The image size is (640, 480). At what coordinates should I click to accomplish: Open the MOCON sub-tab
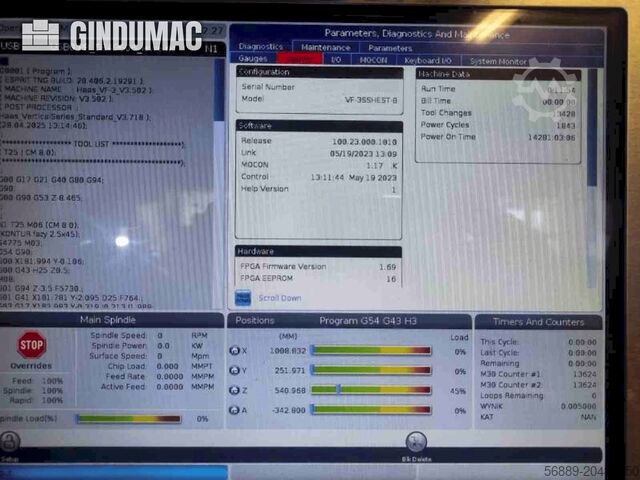point(373,60)
